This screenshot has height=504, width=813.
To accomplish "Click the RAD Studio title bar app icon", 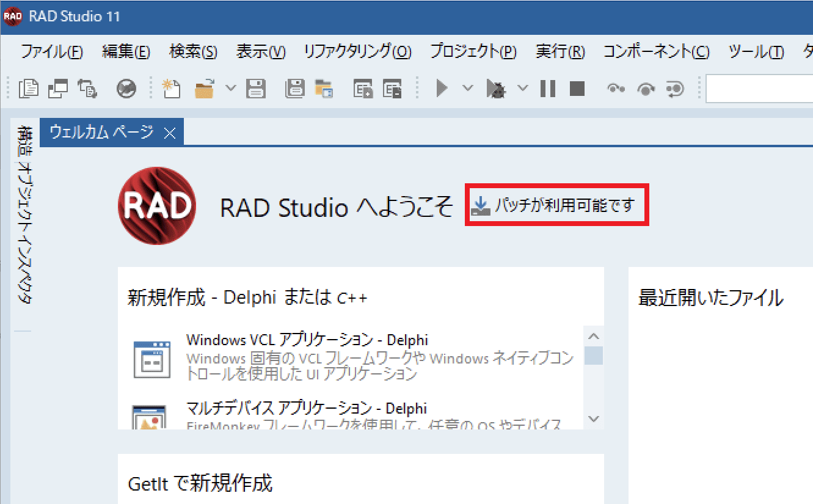I will (13, 16).
